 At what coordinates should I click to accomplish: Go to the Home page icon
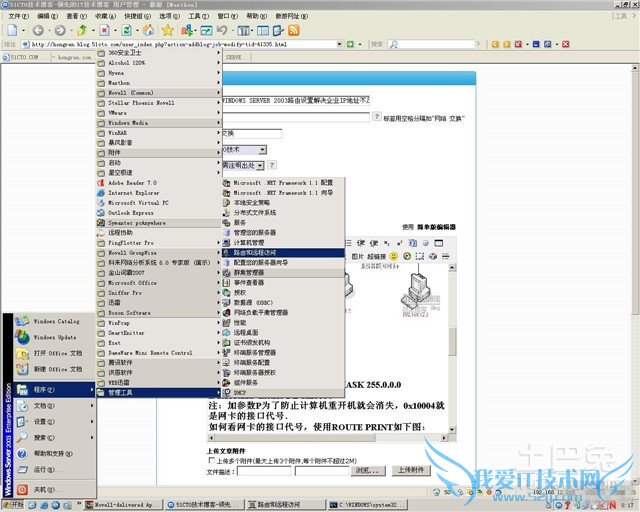149,30
